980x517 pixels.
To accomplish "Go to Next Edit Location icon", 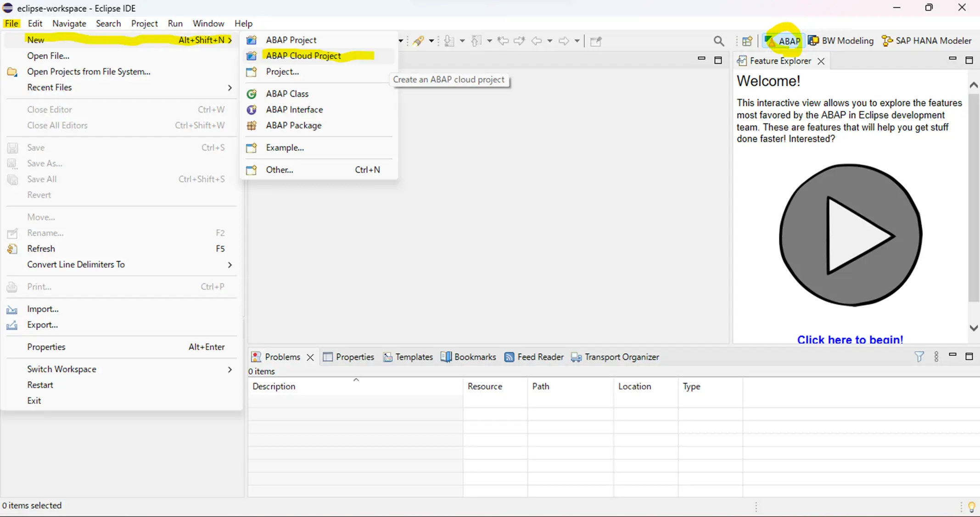I will (x=519, y=41).
